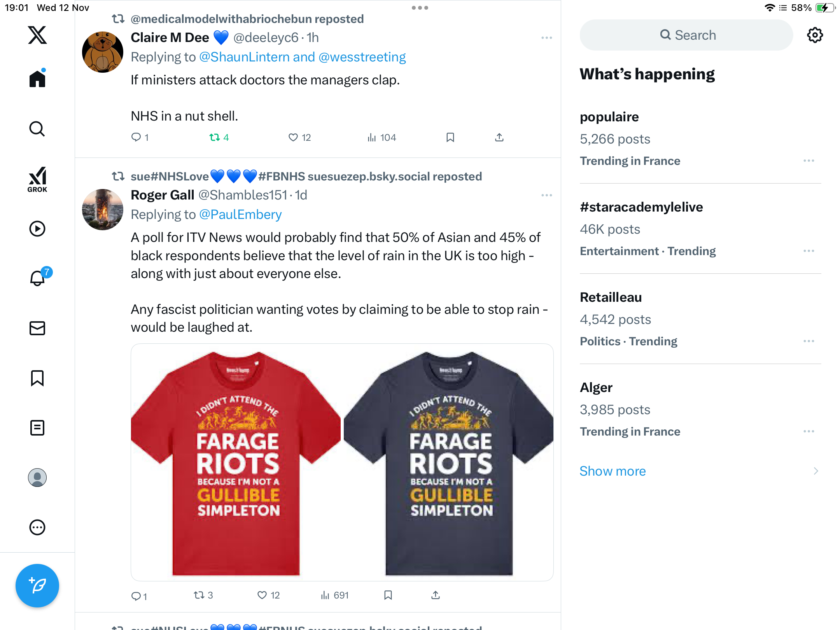Click the Search input field
The width and height of the screenshot is (840, 630).
tap(686, 35)
